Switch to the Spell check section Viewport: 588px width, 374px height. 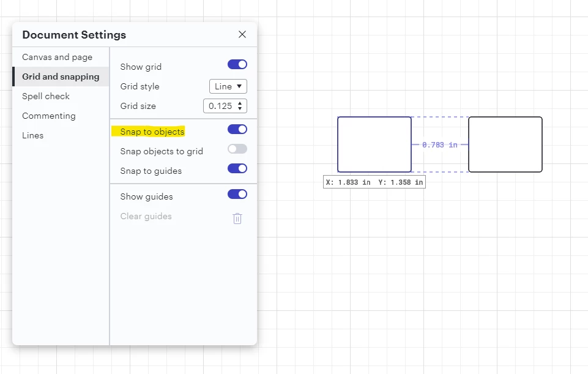(x=46, y=96)
